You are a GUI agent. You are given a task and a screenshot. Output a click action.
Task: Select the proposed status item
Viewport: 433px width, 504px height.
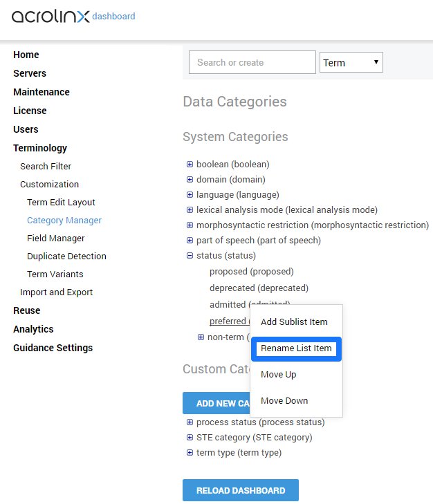(x=252, y=272)
